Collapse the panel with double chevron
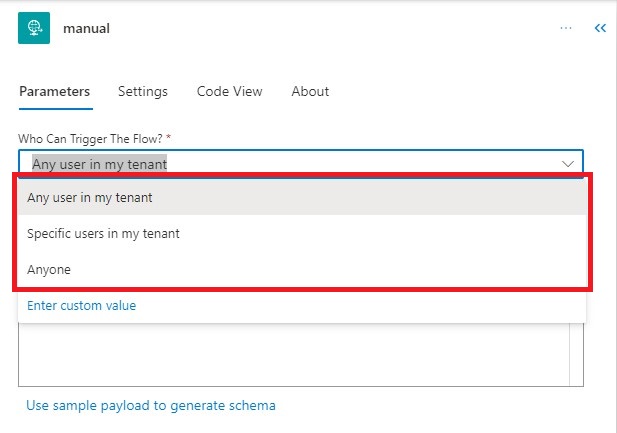 [600, 28]
